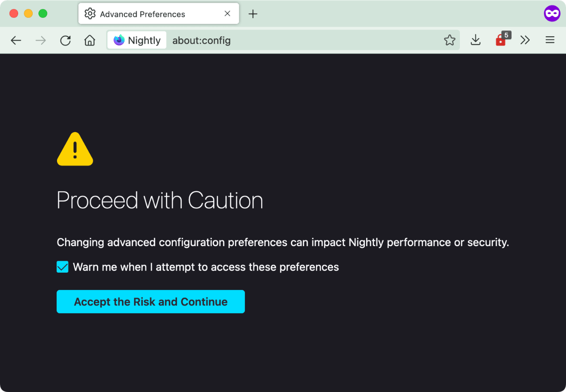Navigate back with the left arrow
Image resolution: width=566 pixels, height=392 pixels.
[16, 40]
